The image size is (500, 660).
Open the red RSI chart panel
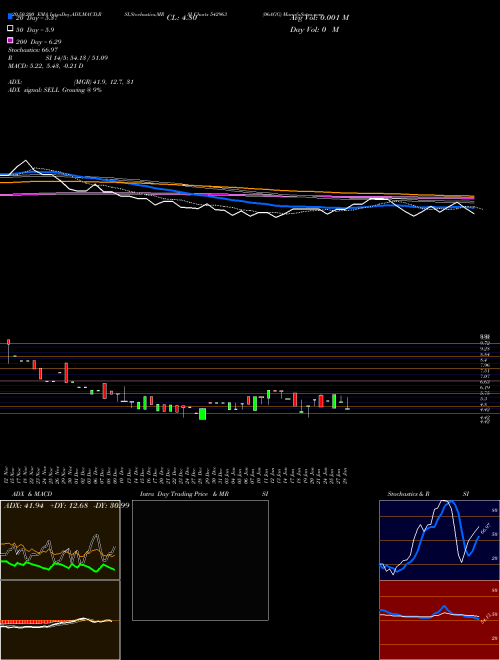pos(439,620)
